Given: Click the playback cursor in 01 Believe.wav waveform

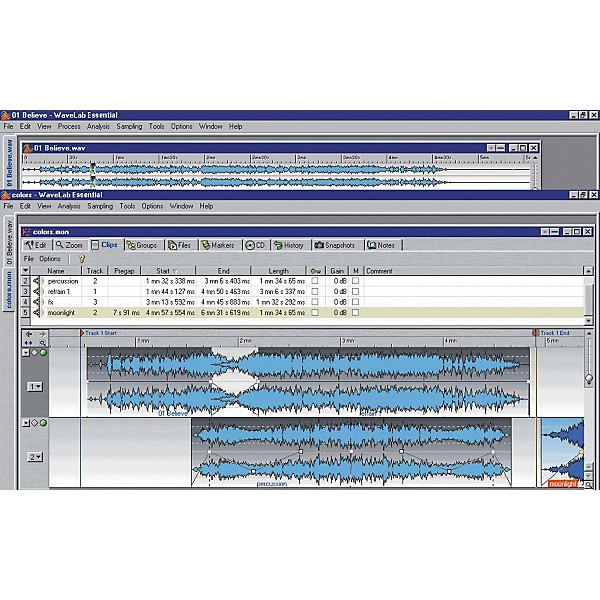Looking at the screenshot, I should click(92, 175).
